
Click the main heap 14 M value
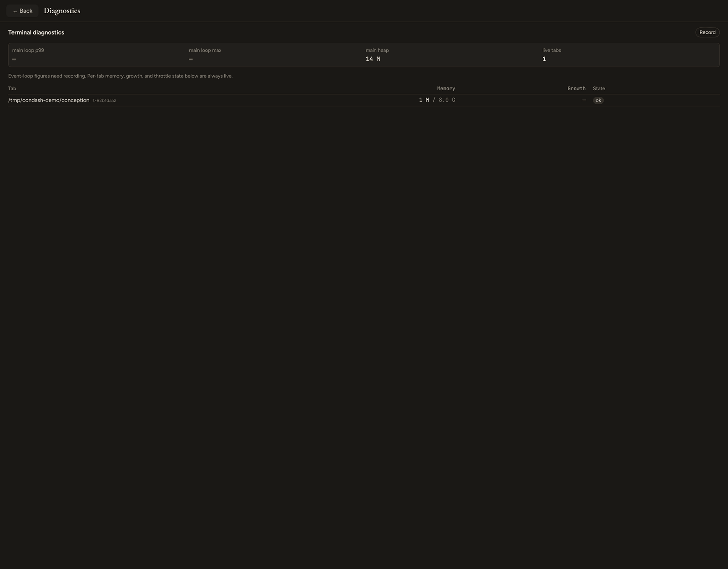click(373, 59)
